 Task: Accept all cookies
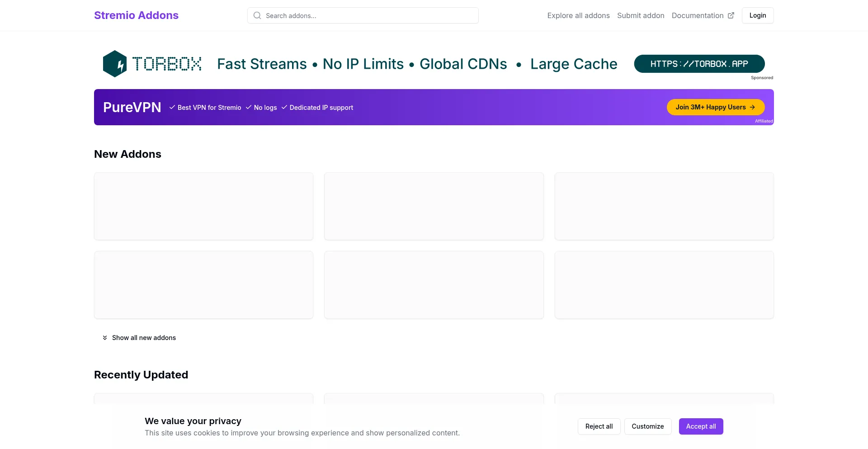tap(701, 426)
